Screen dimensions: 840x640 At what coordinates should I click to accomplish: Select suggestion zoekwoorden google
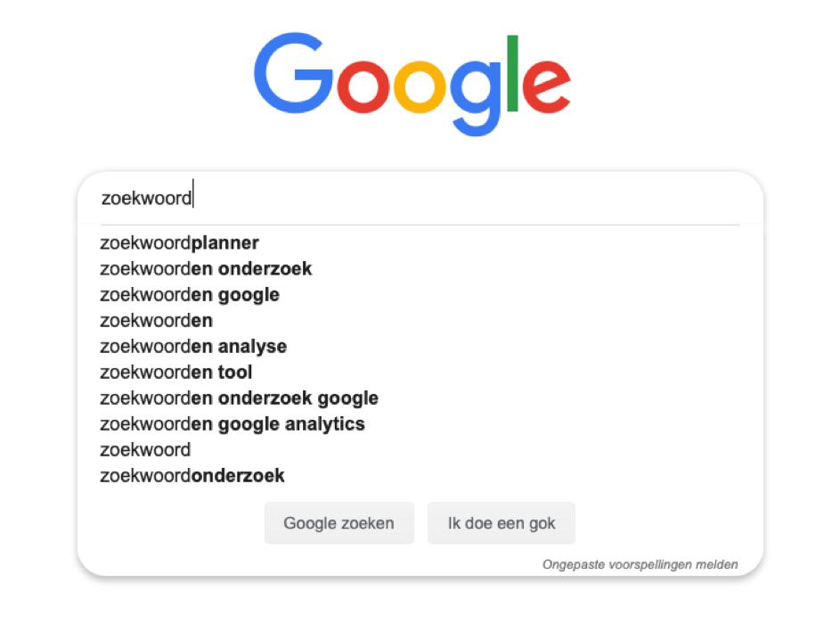[190, 294]
